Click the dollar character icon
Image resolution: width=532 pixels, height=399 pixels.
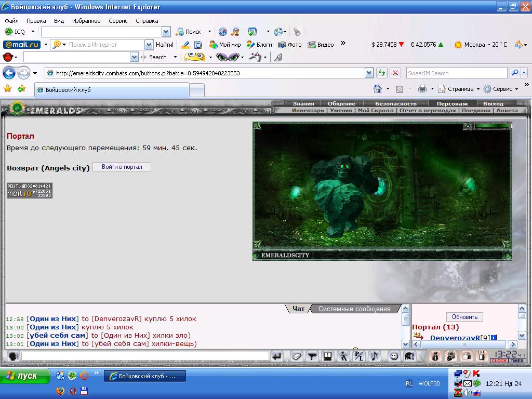[451, 356]
